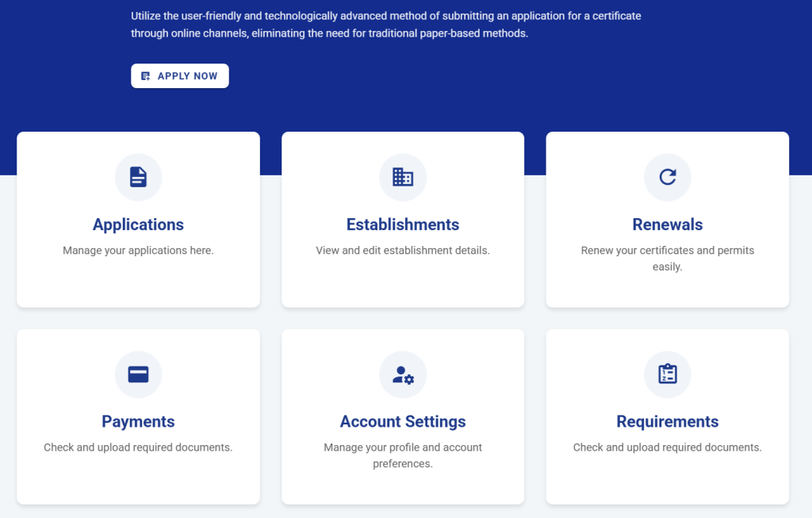Select the Requirements heading
The width and height of the screenshot is (812, 518).
(x=667, y=421)
